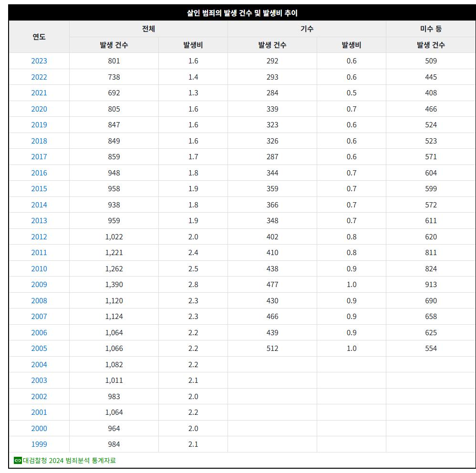Open the 2022 year link
Screen dimensions: 476x473
tap(39, 77)
